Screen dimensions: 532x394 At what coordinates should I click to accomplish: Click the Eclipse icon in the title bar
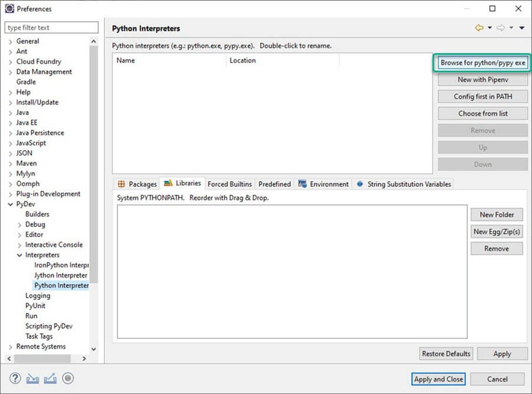9,9
